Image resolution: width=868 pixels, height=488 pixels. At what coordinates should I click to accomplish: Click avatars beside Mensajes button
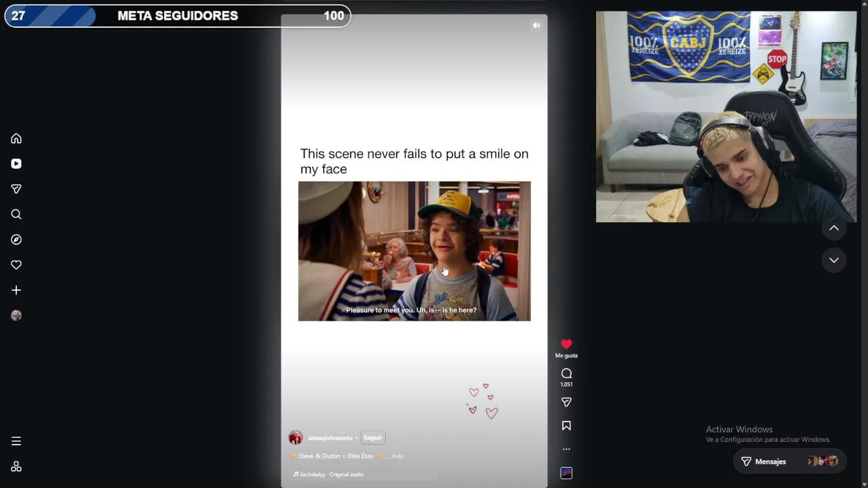[823, 462]
